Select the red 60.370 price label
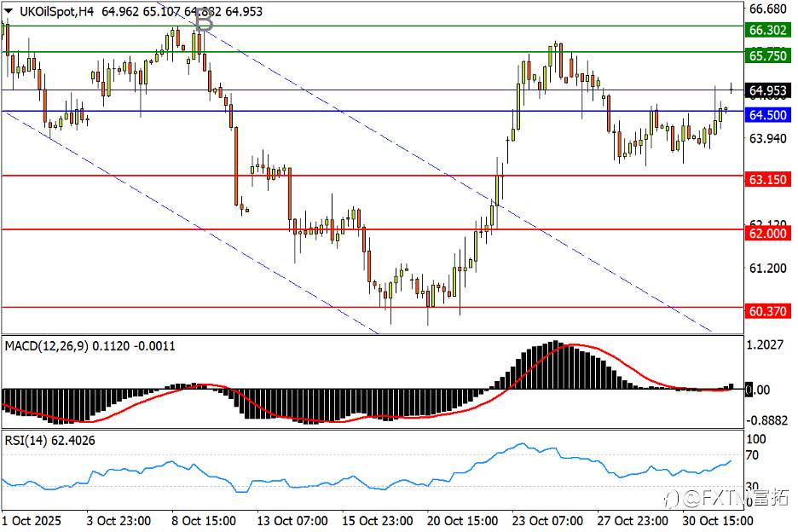Viewport: 798px width, 532px height. [x=768, y=310]
